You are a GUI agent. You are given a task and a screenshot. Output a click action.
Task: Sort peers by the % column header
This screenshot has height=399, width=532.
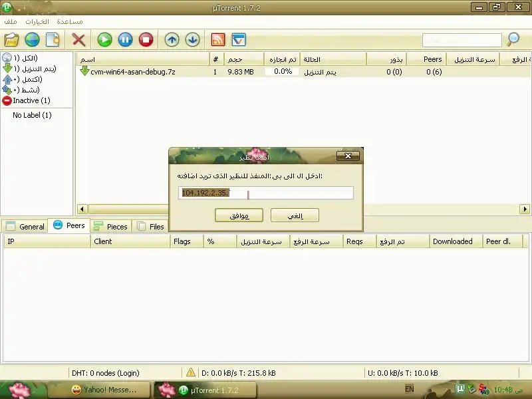(219, 241)
